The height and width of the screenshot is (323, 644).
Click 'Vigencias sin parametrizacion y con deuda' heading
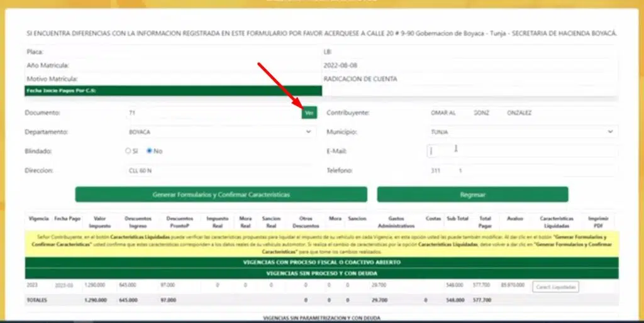(321, 318)
